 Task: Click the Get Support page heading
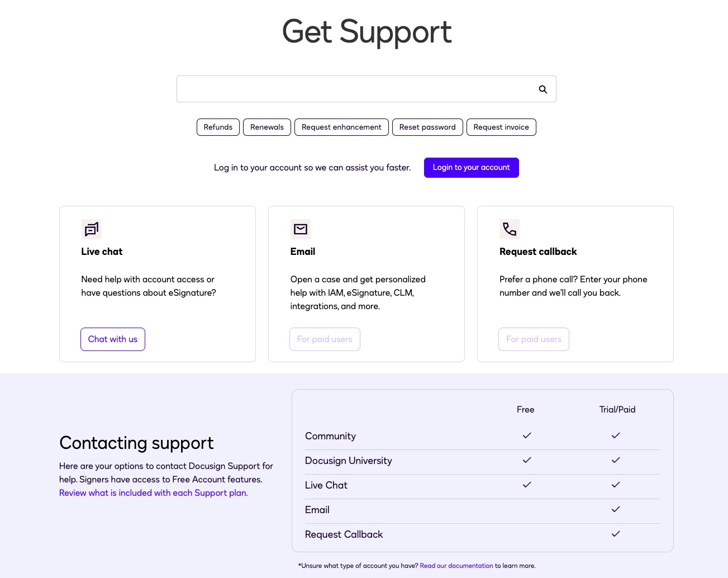pyautogui.click(x=366, y=32)
